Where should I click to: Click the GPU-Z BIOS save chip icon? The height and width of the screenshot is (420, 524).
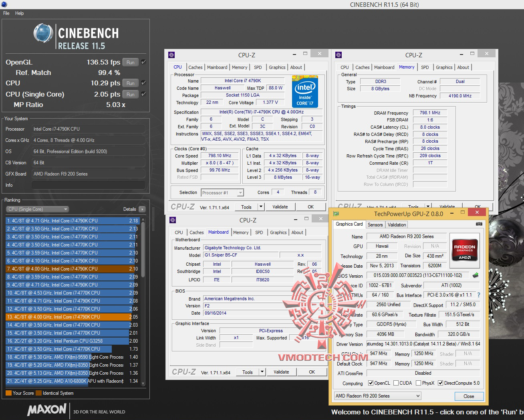(x=476, y=275)
